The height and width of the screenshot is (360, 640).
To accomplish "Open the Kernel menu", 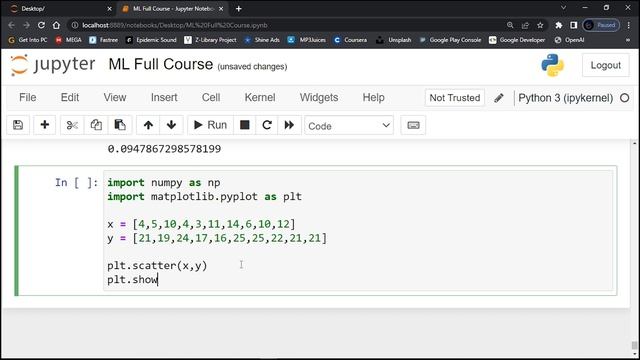I will [x=260, y=98].
